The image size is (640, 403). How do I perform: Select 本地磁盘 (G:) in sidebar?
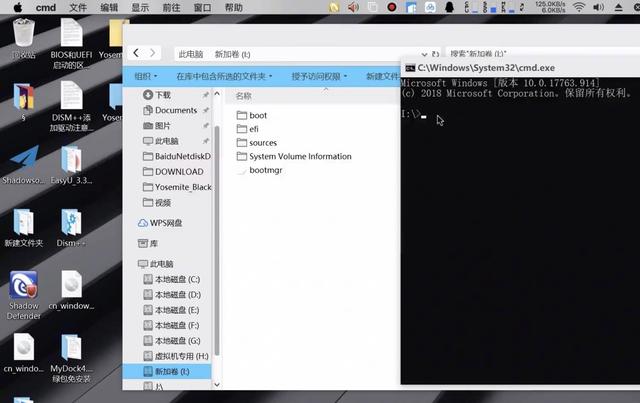[x=172, y=341]
